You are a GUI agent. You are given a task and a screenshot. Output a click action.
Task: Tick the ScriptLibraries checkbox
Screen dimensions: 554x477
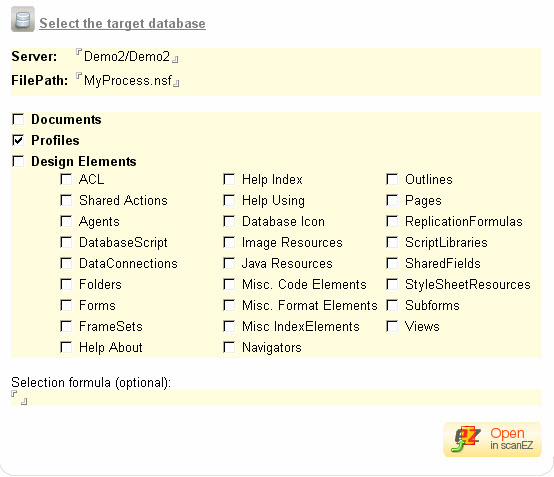tap(392, 242)
